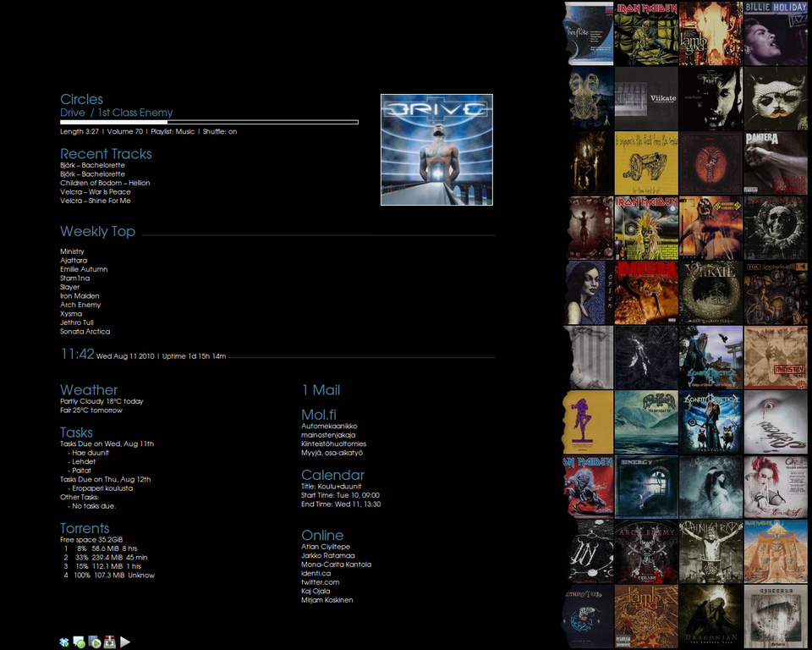Click the Online contacts heading
The image size is (812, 650).
(x=322, y=535)
